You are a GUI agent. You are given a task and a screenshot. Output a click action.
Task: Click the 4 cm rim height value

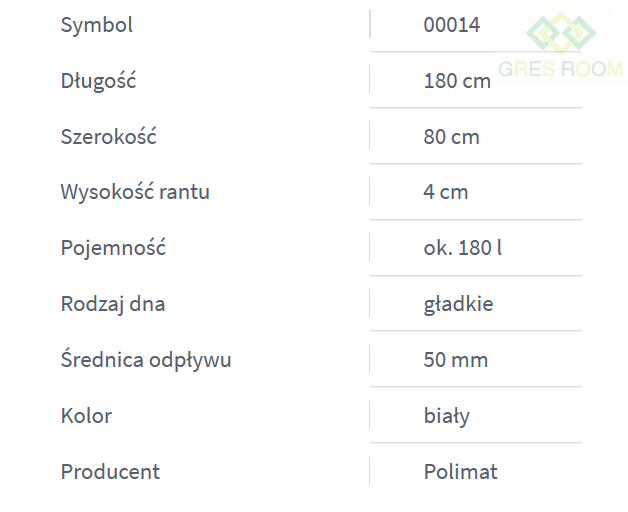(445, 192)
